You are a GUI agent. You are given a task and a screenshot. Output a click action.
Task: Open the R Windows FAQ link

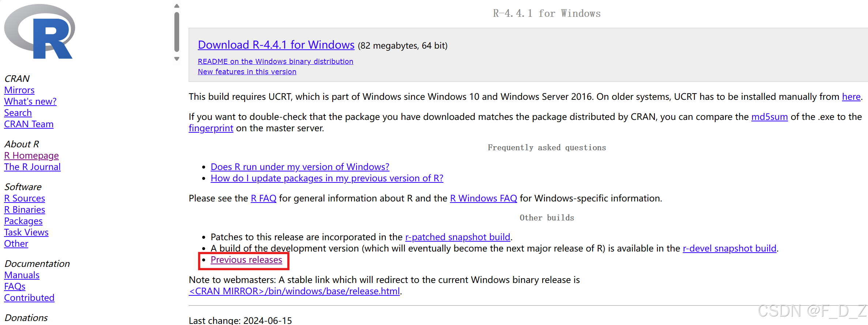pos(483,198)
